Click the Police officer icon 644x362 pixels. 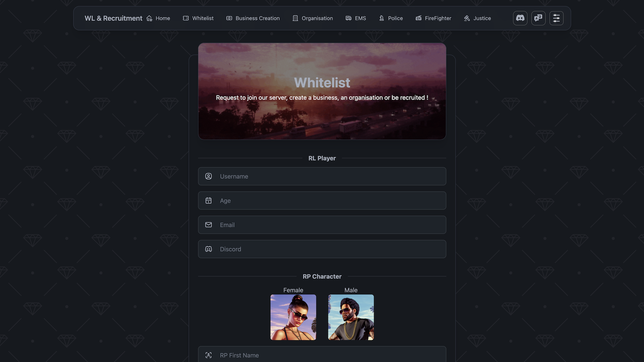tap(381, 18)
